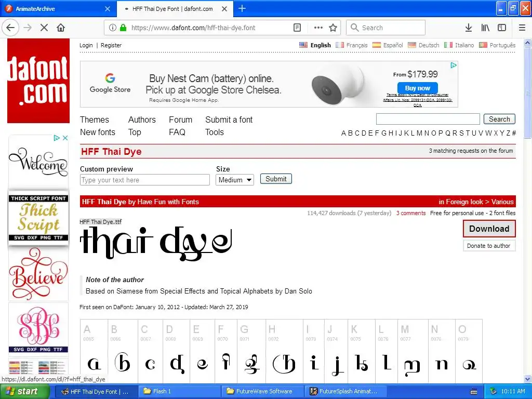Viewport: 532px width, 399px height.
Task: Open the Thick Script font ad
Action: [x=38, y=218]
